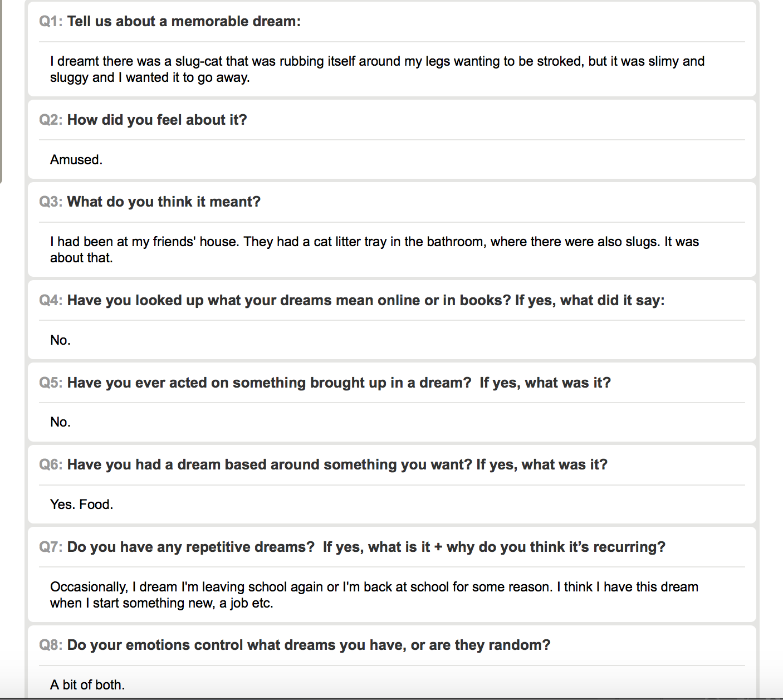Click the 'Tell us about a memorable dream' question
The height and width of the screenshot is (700, 783).
[184, 22]
